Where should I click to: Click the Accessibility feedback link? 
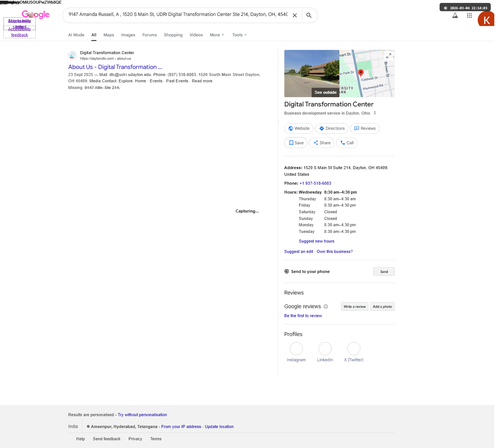click(x=19, y=32)
